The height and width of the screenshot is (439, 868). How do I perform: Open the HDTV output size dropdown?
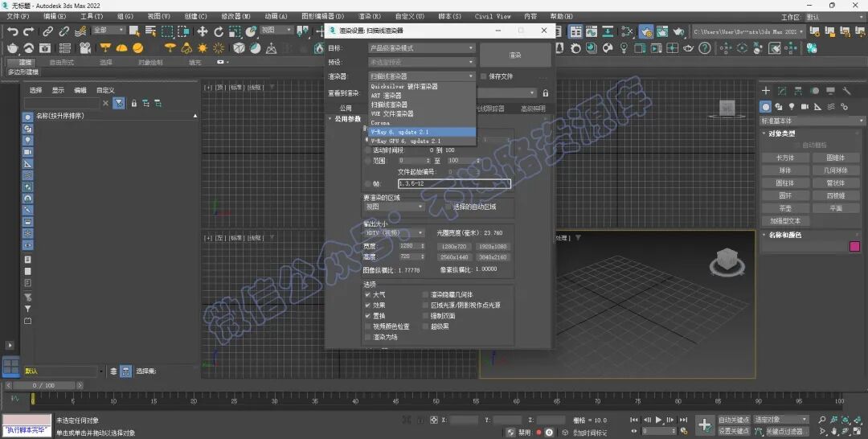[394, 233]
